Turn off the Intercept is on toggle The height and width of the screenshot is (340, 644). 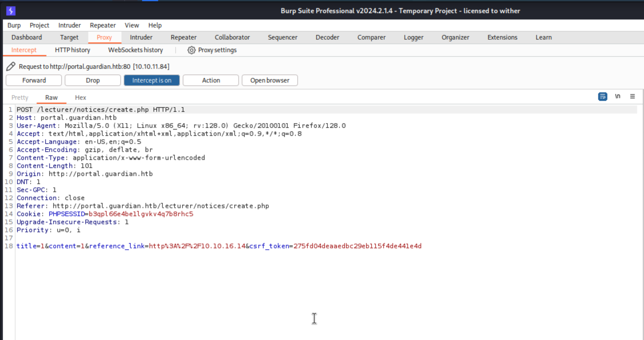point(152,80)
